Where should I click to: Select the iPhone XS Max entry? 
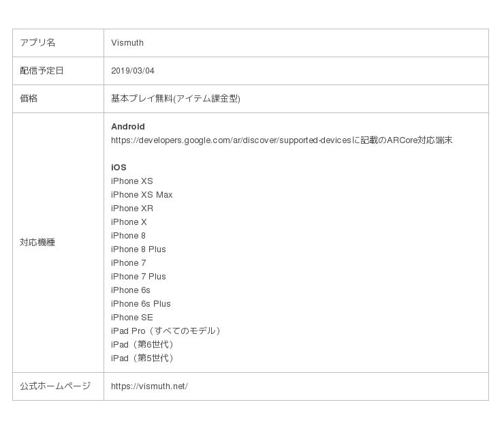[x=142, y=195]
